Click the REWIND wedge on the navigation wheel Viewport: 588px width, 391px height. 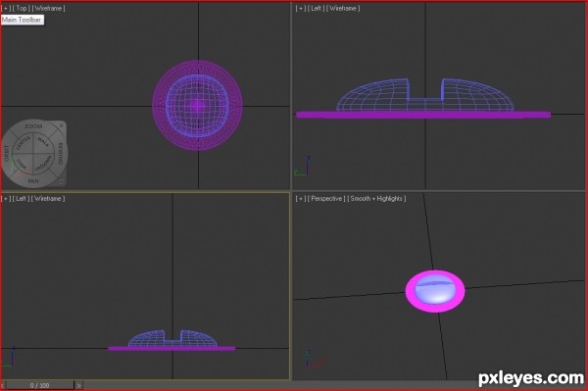tap(61, 153)
